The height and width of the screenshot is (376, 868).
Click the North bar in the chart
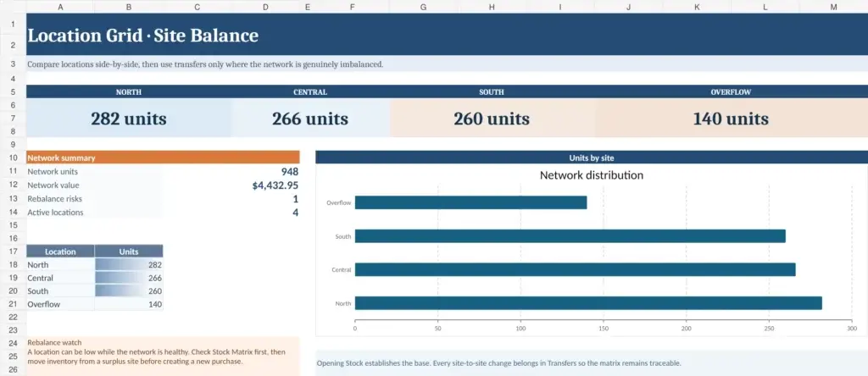588,303
